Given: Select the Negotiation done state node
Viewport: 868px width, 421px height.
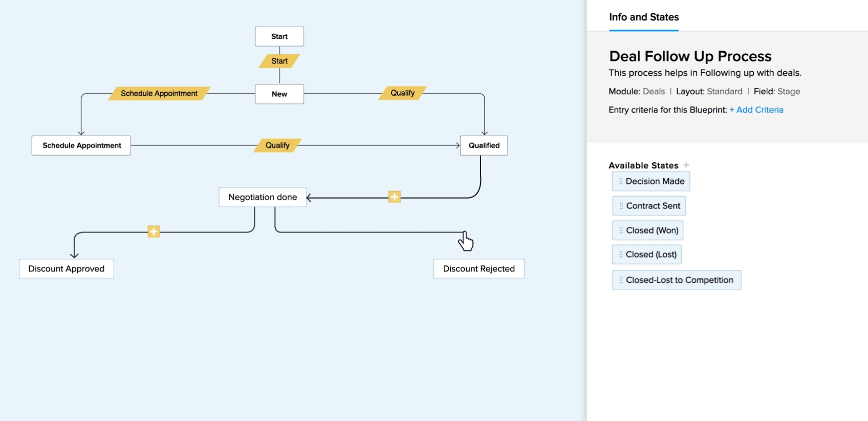Looking at the screenshot, I should [263, 197].
